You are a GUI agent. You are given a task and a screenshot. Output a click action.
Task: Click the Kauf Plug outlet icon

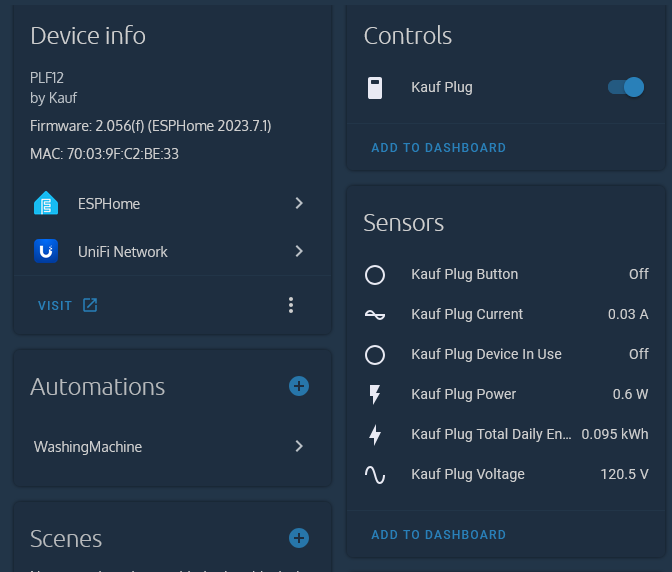pyautogui.click(x=375, y=88)
